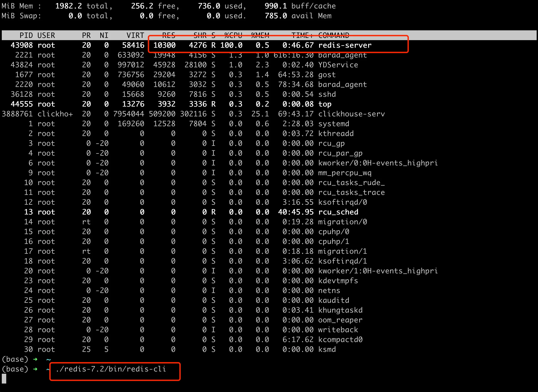Viewport: 538px width, 392px height.
Task: Click the 785.0 avail Mem value
Action: pyautogui.click(x=276, y=16)
